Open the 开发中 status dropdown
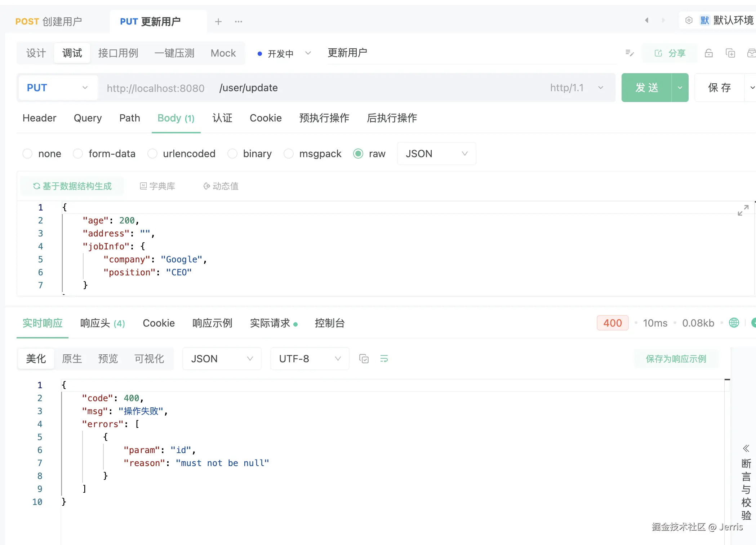 284,53
